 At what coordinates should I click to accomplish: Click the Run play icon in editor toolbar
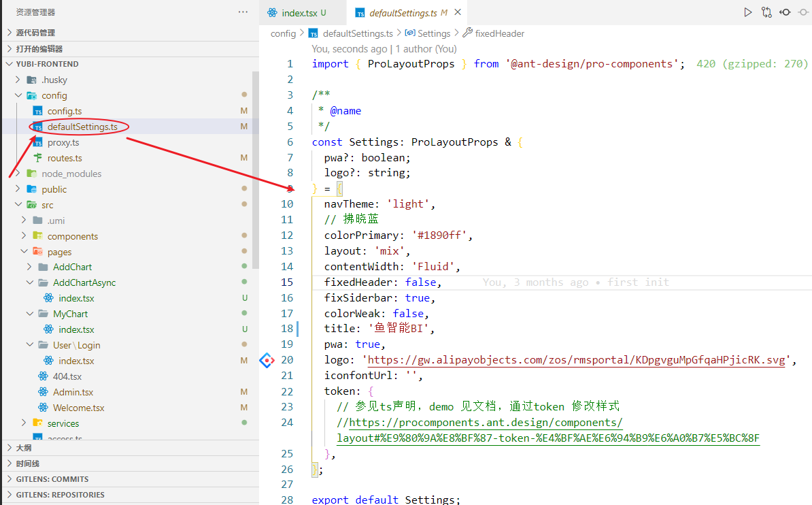click(x=747, y=12)
